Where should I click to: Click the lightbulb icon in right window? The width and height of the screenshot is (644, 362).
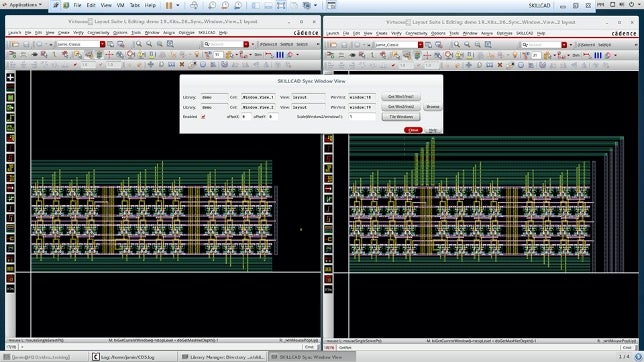coord(515,55)
